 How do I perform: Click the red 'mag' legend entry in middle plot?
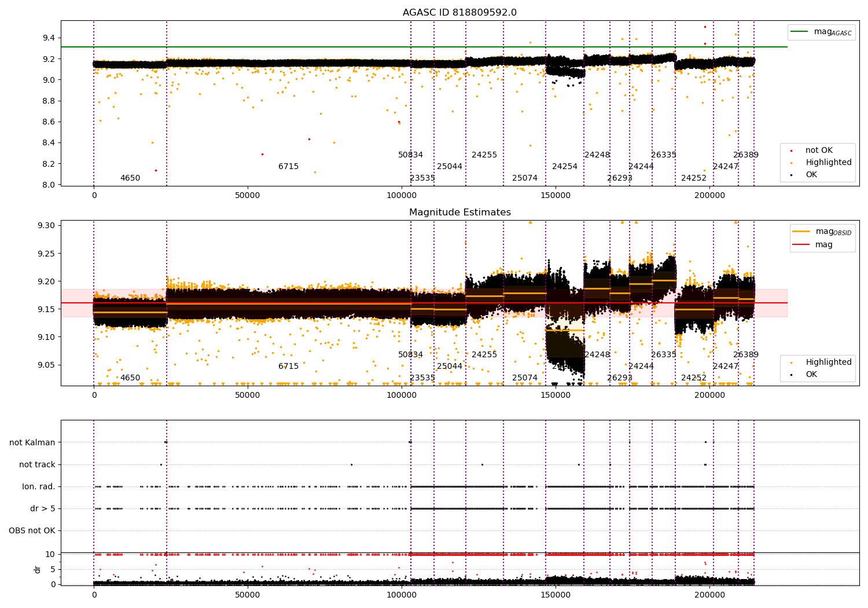(813, 245)
